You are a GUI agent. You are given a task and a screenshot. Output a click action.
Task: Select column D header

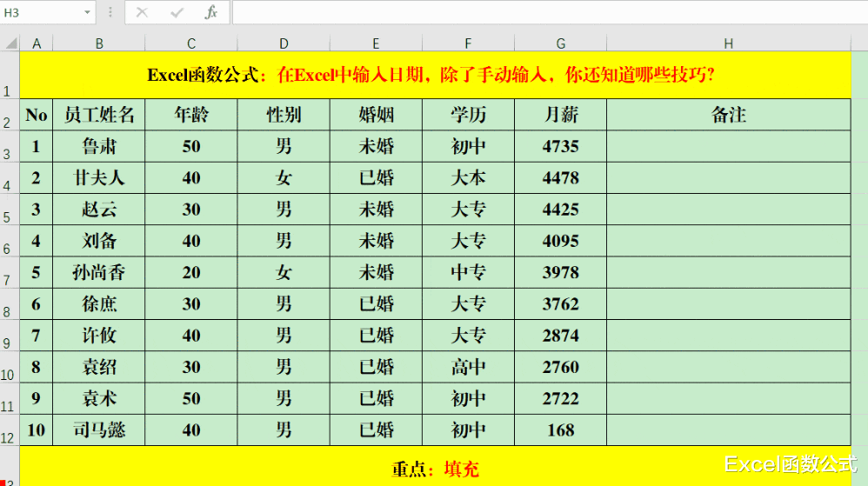click(x=284, y=43)
